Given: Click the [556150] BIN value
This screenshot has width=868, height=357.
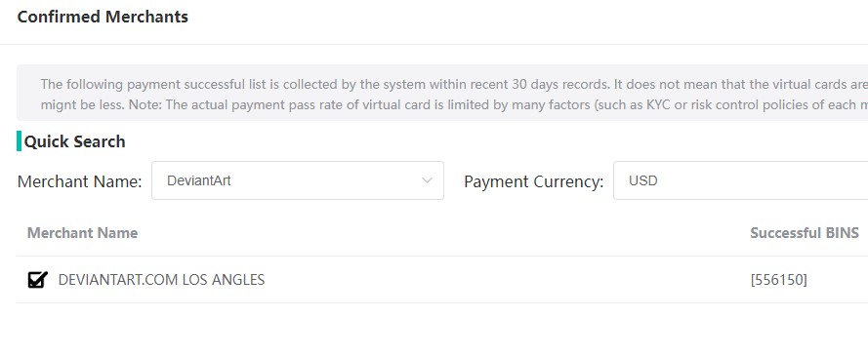Looking at the screenshot, I should point(779,280).
